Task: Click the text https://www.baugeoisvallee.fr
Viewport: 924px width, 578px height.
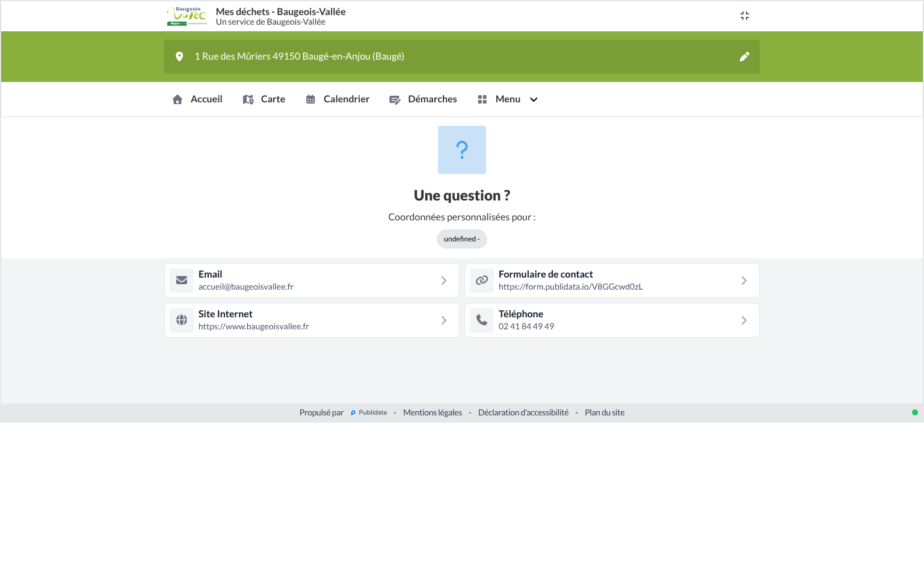Action: click(254, 327)
